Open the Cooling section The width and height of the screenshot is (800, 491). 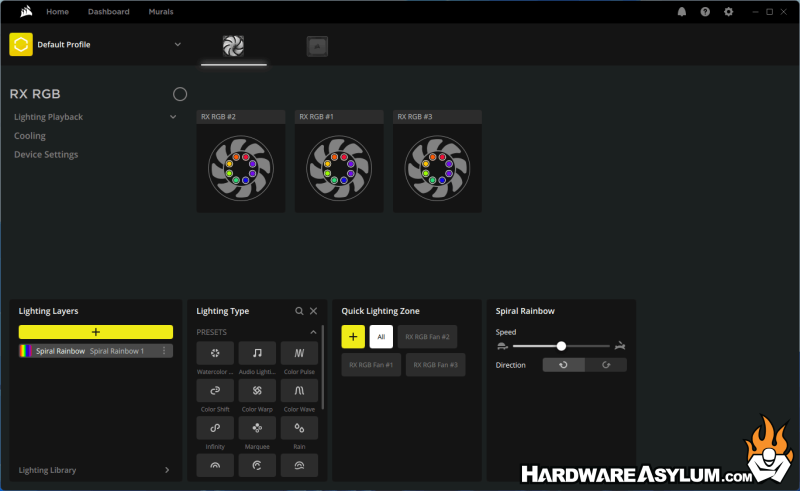click(30, 136)
